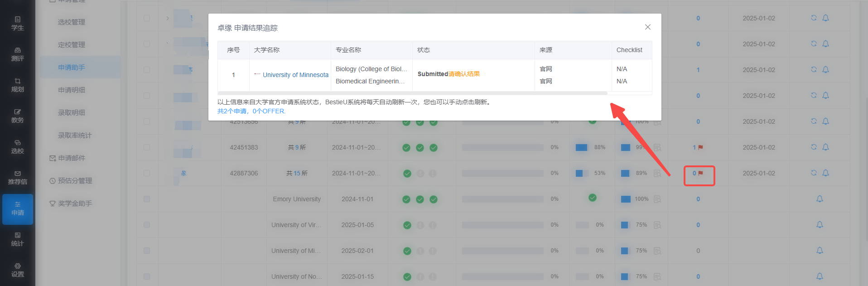
Task: Tick the checkbox for row 42887306
Action: 147,173
